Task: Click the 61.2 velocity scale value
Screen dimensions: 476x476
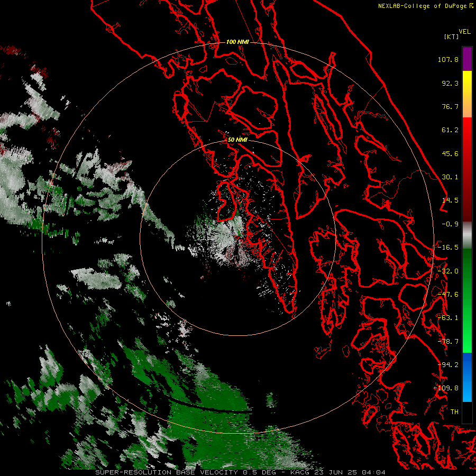Action: click(450, 130)
